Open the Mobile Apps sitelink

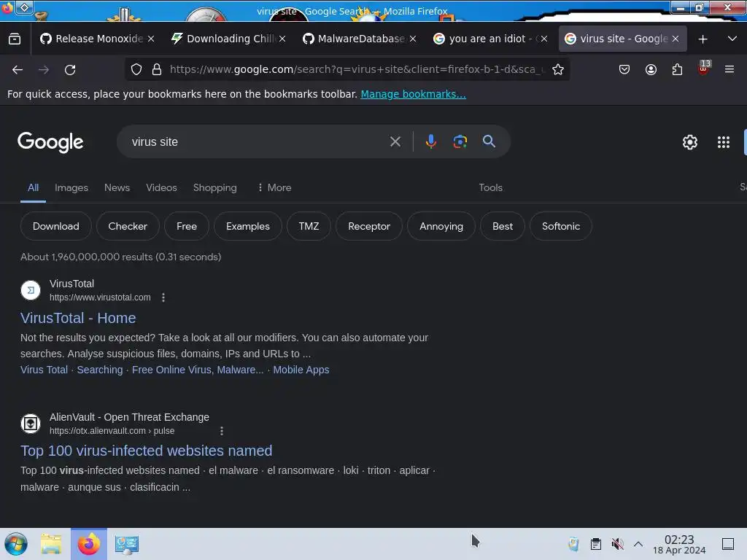point(301,370)
